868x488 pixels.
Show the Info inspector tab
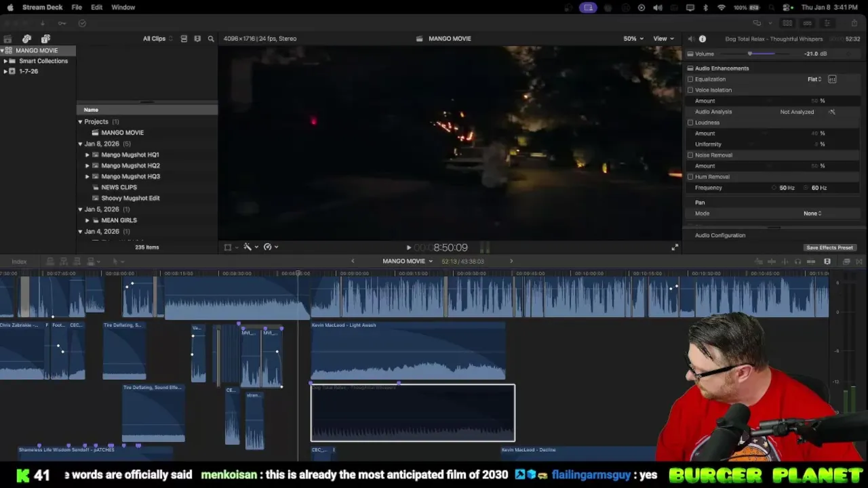[703, 39]
